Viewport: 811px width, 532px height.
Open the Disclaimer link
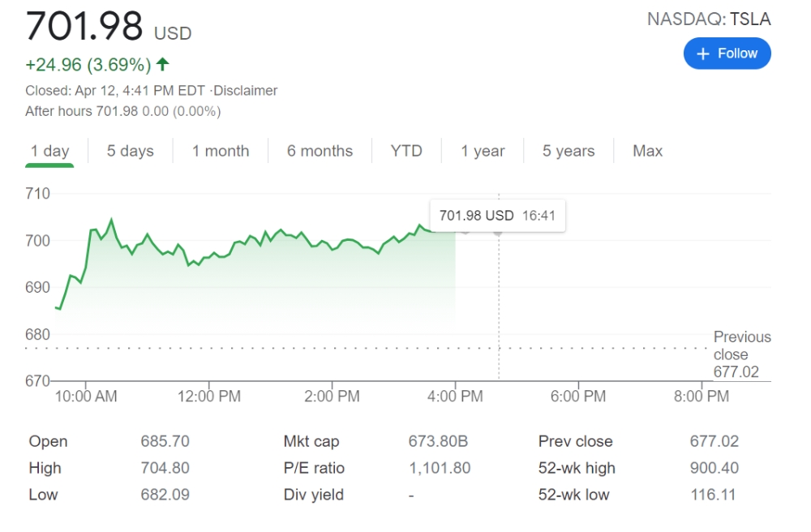[245, 91]
